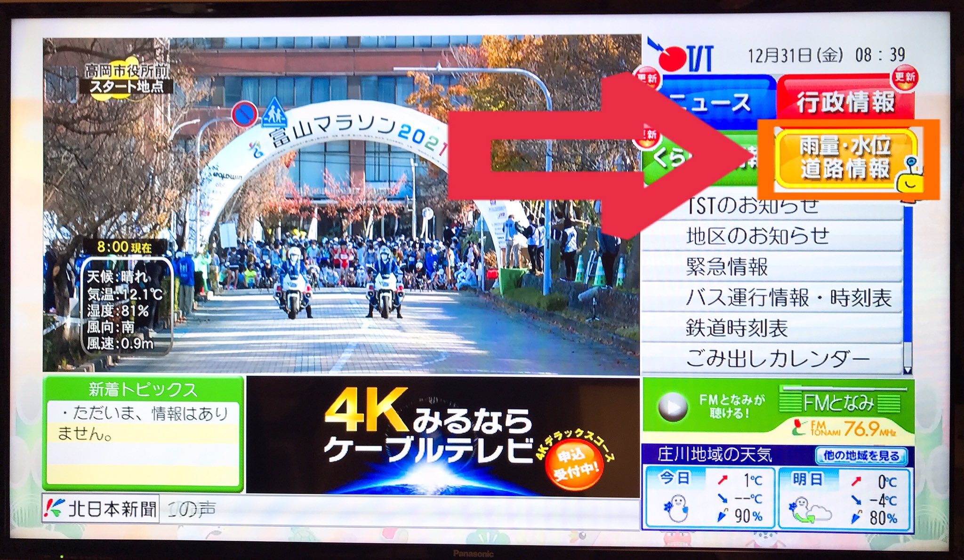Click the 更新 badge on 行政情報
This screenshot has height=560, width=964.
coord(904,77)
